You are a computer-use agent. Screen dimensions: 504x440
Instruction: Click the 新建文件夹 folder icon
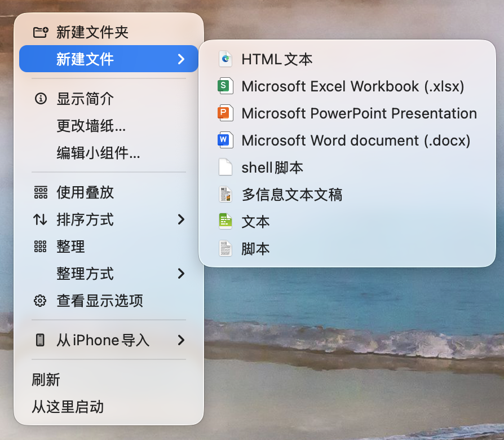tap(41, 32)
